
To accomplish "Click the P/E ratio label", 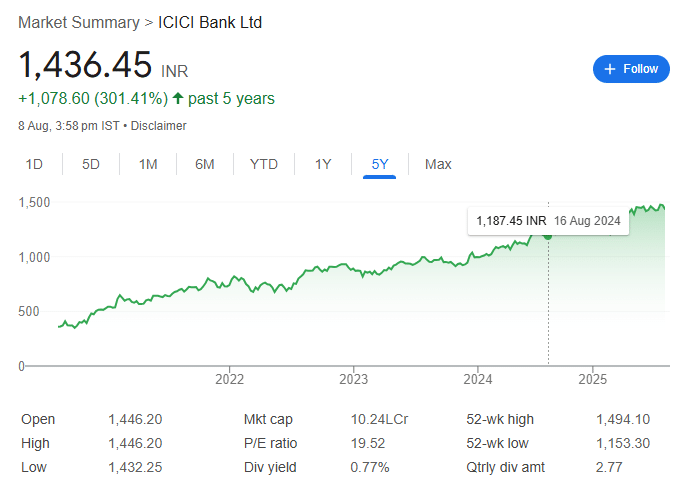I will pyautogui.click(x=270, y=443).
